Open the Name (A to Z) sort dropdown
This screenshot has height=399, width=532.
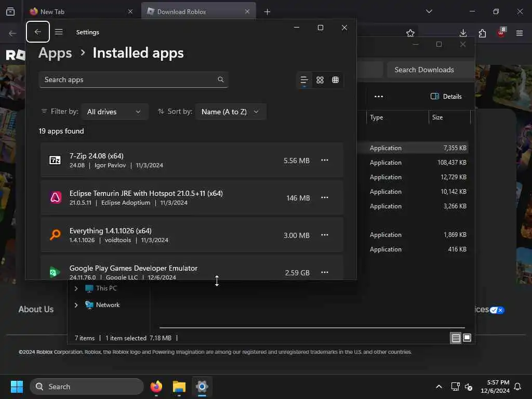coord(231,112)
